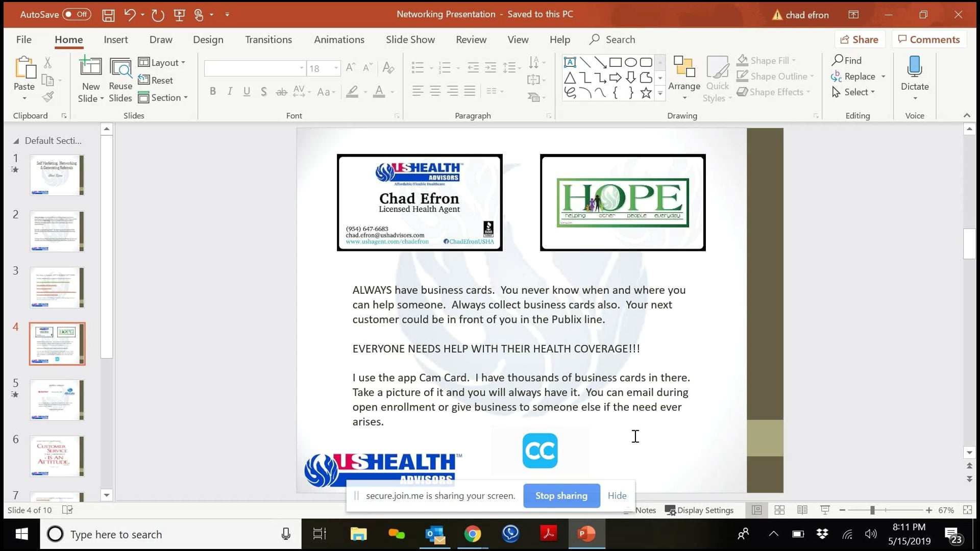Screen dimensions: 980x551
Task: Switch to Reading View
Action: pyautogui.click(x=802, y=510)
